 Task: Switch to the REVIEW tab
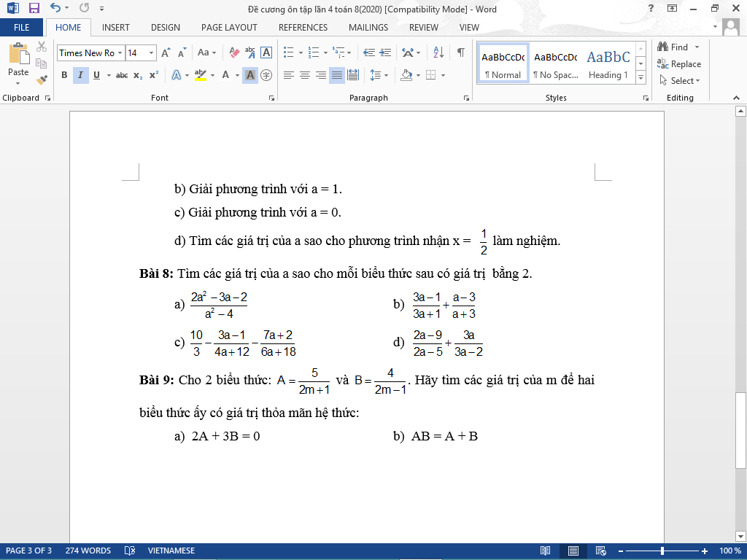click(424, 28)
